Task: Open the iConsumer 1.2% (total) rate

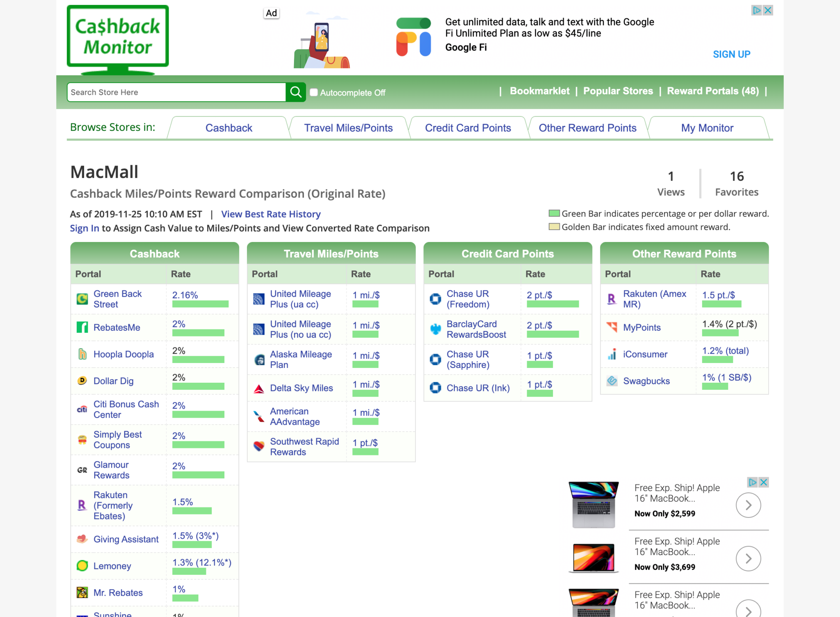Action: (725, 351)
